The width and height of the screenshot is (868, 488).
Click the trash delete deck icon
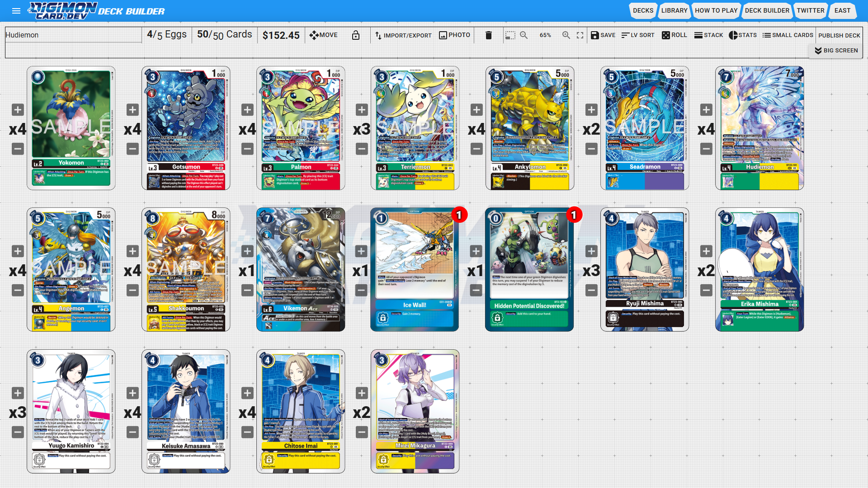488,35
